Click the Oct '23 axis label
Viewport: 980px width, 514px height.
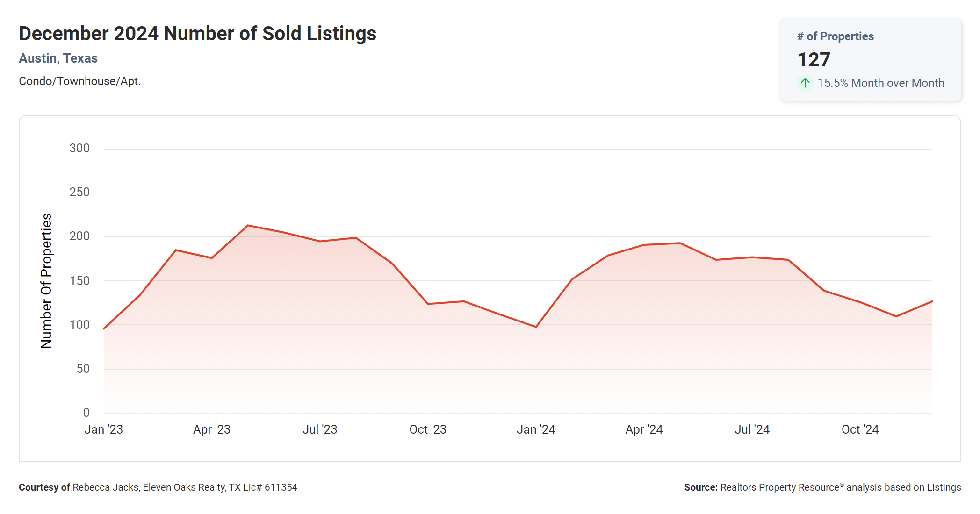(x=428, y=429)
